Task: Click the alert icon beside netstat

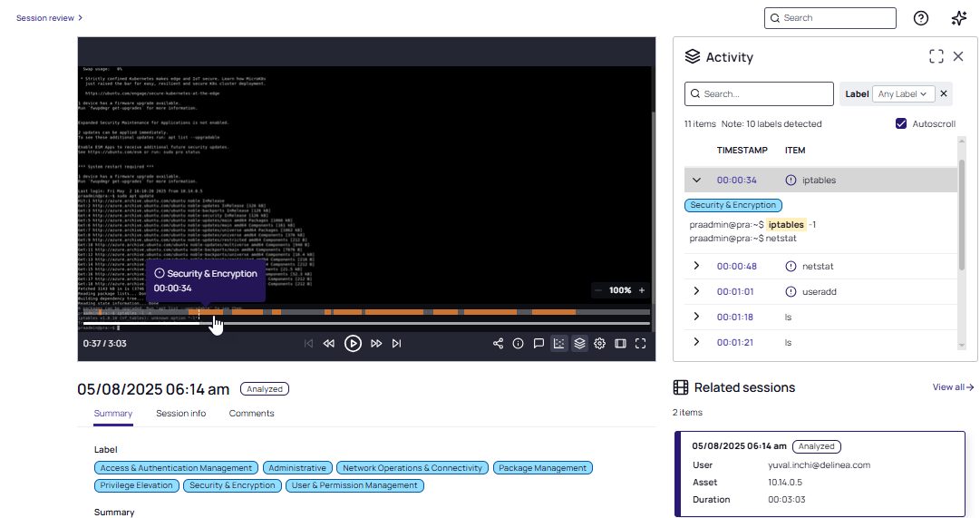Action: coord(791,267)
